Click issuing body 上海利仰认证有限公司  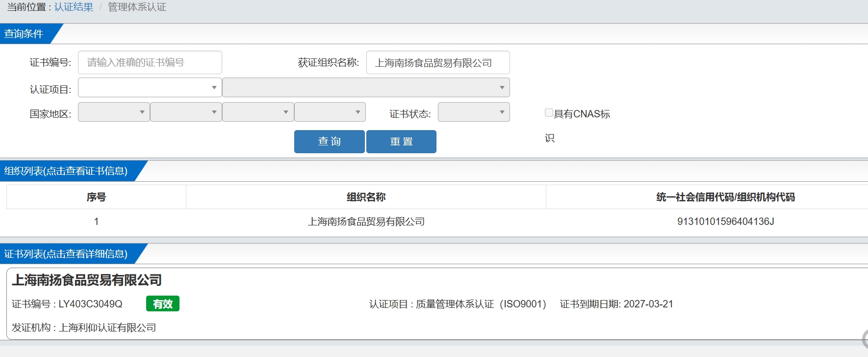[x=107, y=328]
